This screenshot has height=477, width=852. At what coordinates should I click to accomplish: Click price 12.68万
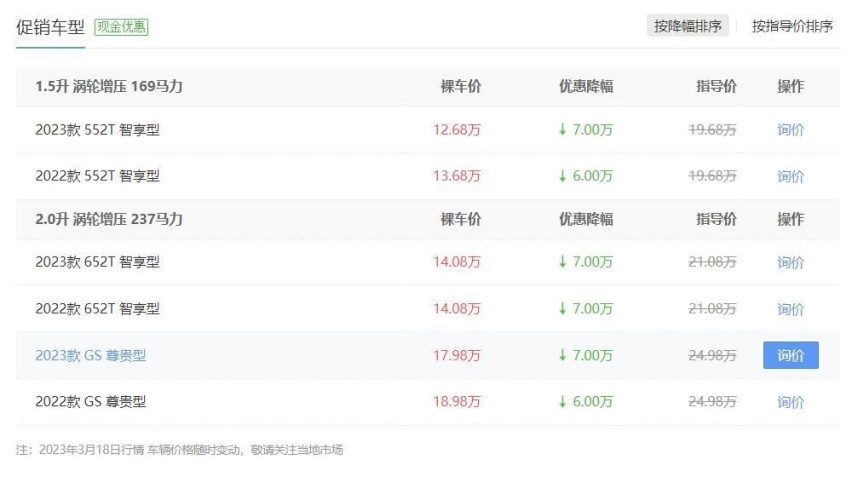456,130
